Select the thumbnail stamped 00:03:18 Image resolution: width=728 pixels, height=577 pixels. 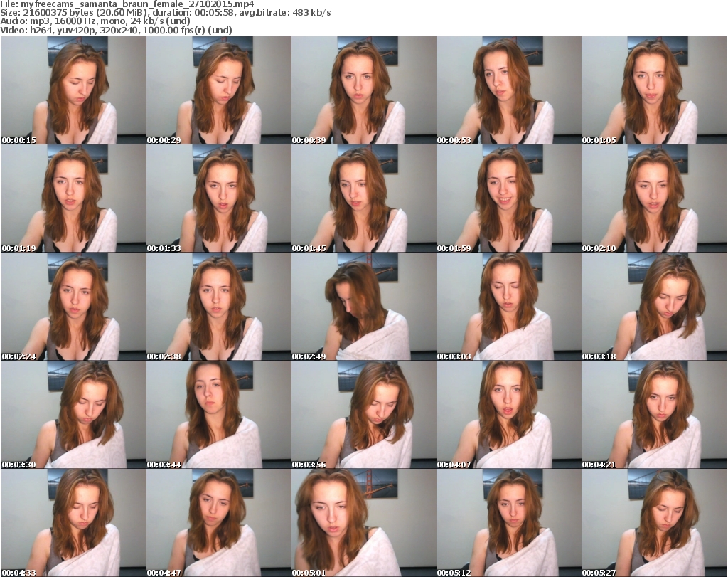pyautogui.click(x=653, y=307)
